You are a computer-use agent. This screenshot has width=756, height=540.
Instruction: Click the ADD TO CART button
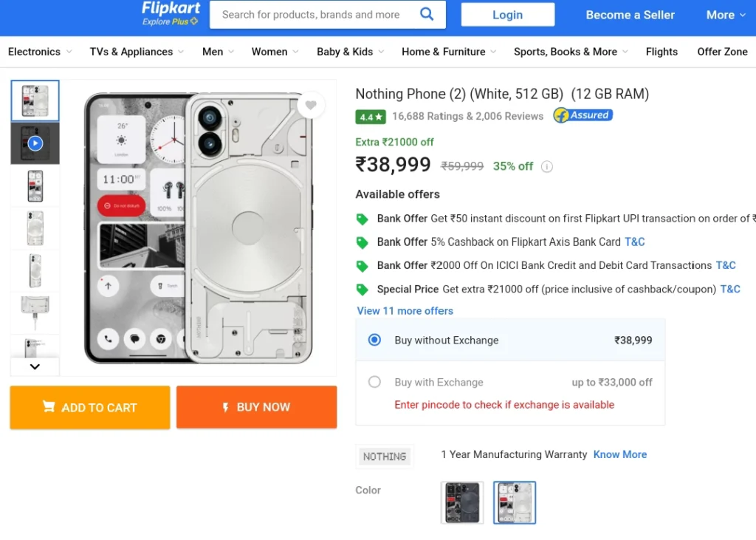coord(90,407)
